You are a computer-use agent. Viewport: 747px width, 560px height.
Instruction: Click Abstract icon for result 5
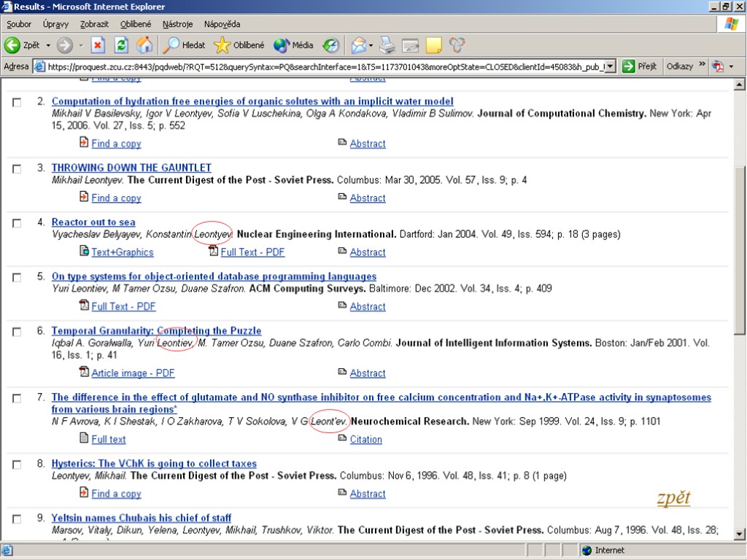click(342, 305)
